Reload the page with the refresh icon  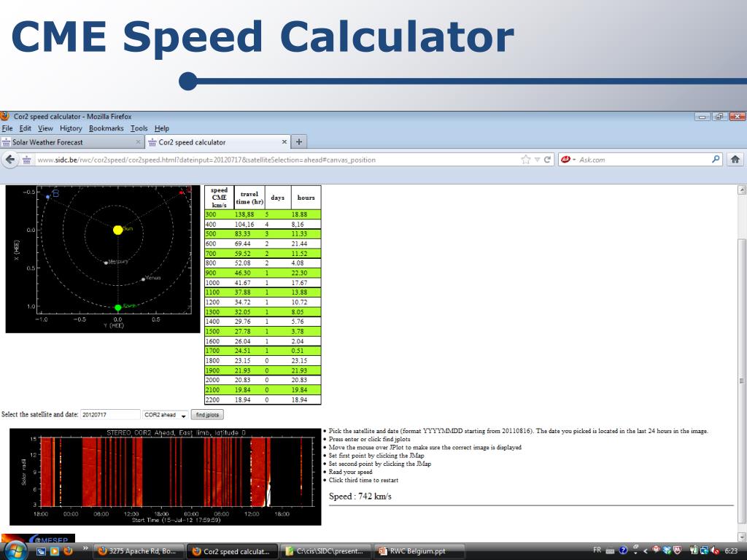coord(547,160)
